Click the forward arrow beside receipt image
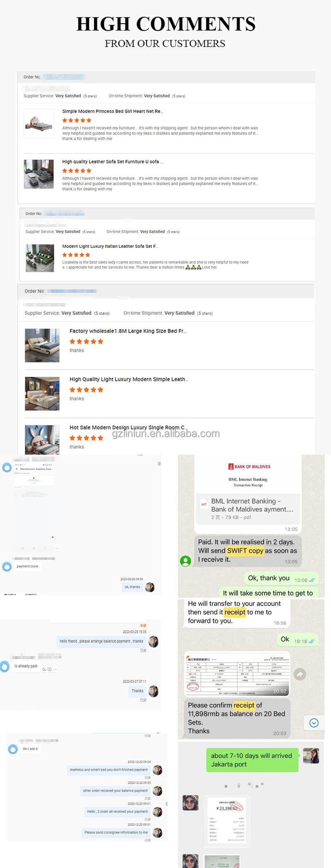The image size is (331, 868). (300, 674)
